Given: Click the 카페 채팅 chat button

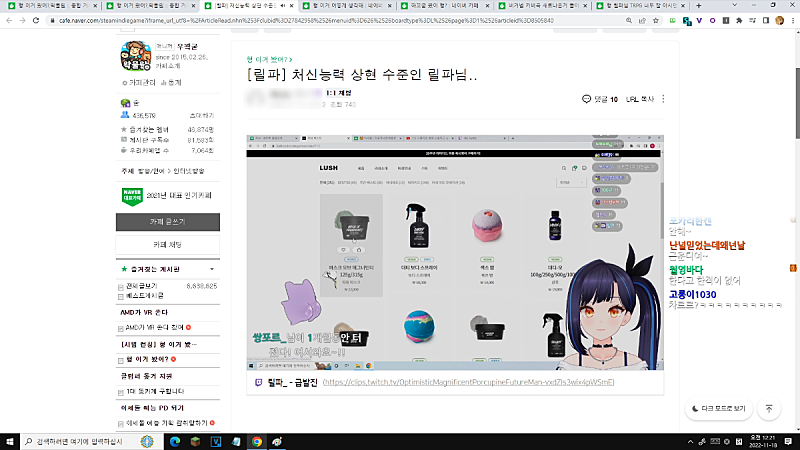Looking at the screenshot, I should (x=168, y=245).
